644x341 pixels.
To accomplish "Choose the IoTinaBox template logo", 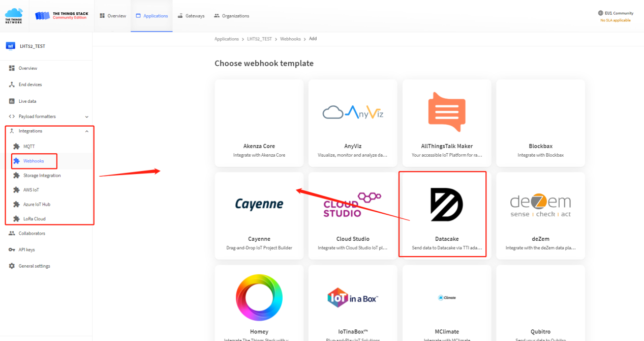I will tap(353, 298).
